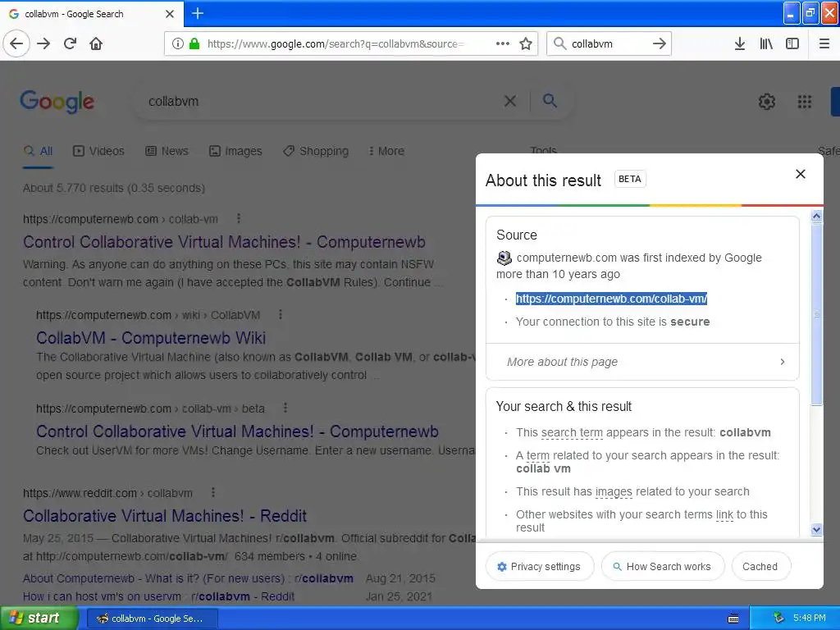Open the Windows start menu
Viewport: 840px width, 630px height.
click(x=39, y=618)
